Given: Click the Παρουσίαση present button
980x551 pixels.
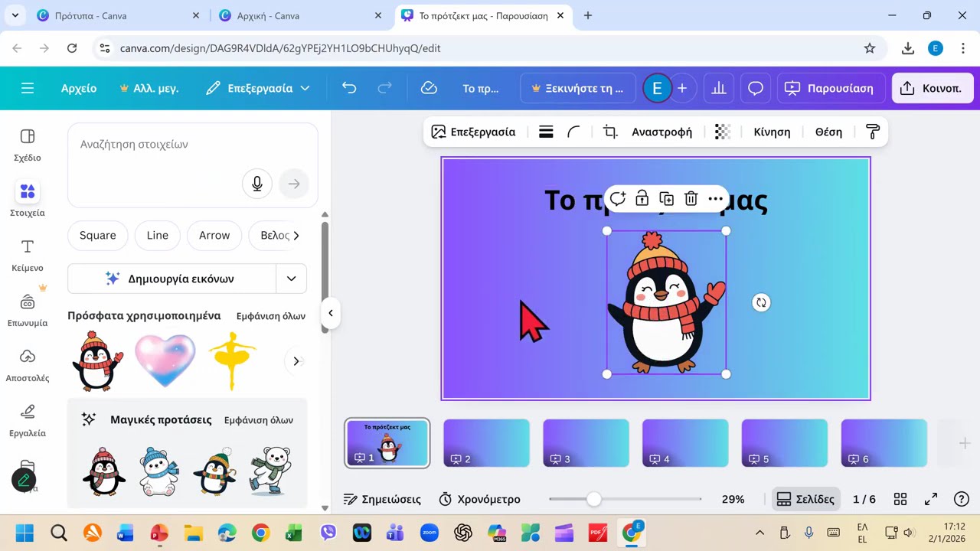Looking at the screenshot, I should click(x=831, y=88).
